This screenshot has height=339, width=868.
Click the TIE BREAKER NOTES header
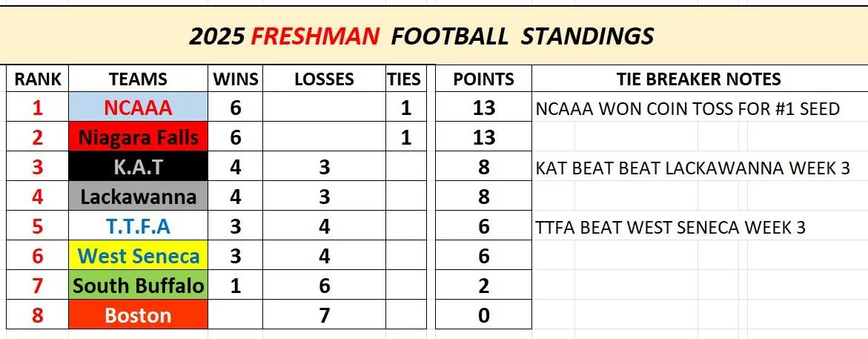pos(698,79)
